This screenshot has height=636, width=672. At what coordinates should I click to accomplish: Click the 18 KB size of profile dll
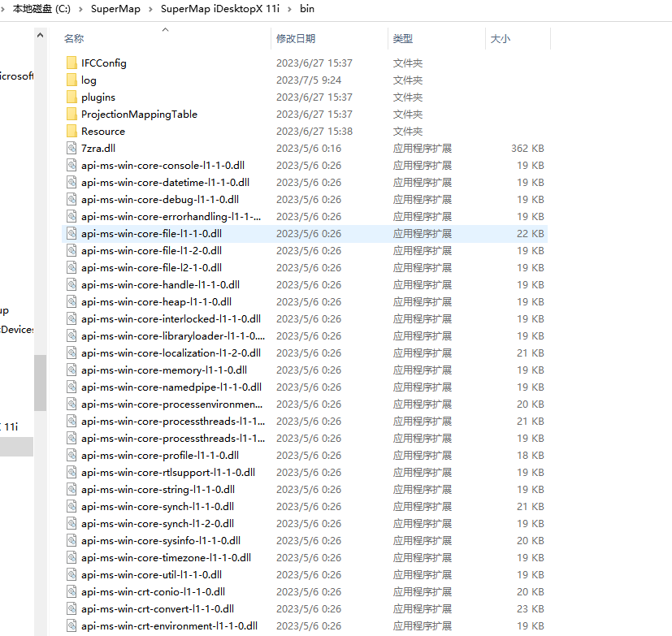pyautogui.click(x=531, y=455)
